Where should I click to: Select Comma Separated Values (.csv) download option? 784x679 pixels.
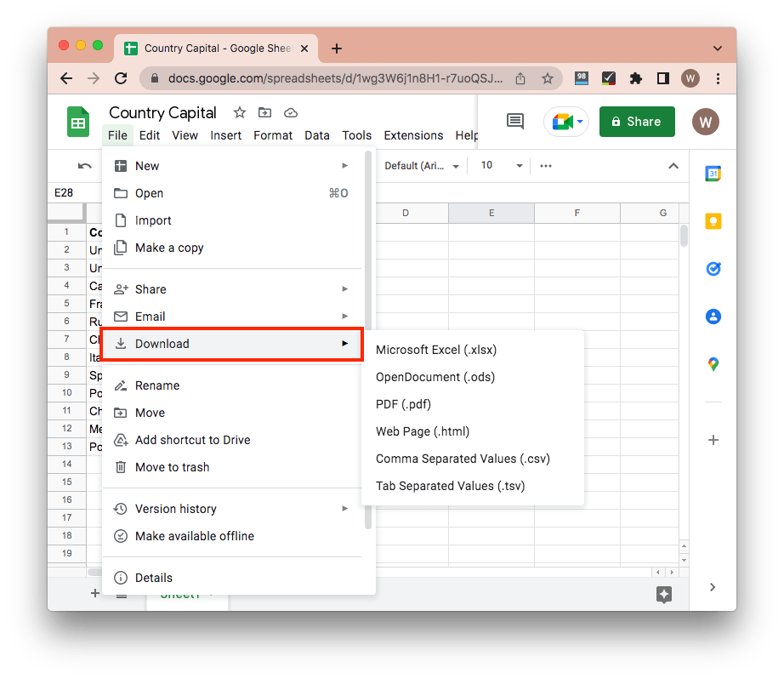463,458
